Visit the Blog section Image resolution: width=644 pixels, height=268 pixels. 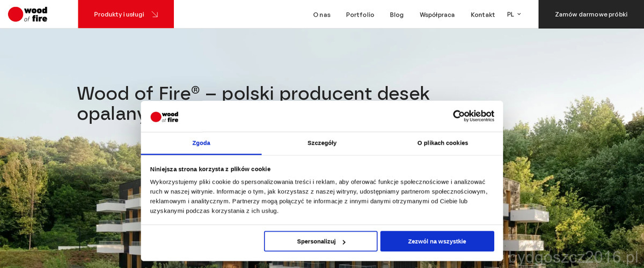(397, 14)
